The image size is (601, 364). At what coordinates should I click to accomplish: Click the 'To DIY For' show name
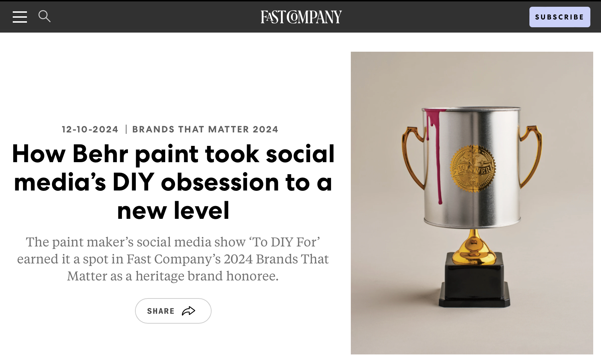coord(286,242)
